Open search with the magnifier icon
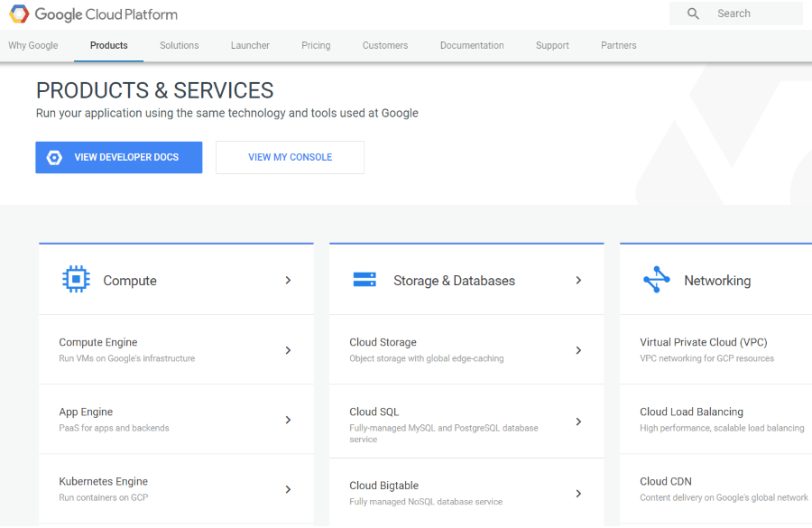Image resolution: width=812 pixels, height=528 pixels. tap(693, 13)
